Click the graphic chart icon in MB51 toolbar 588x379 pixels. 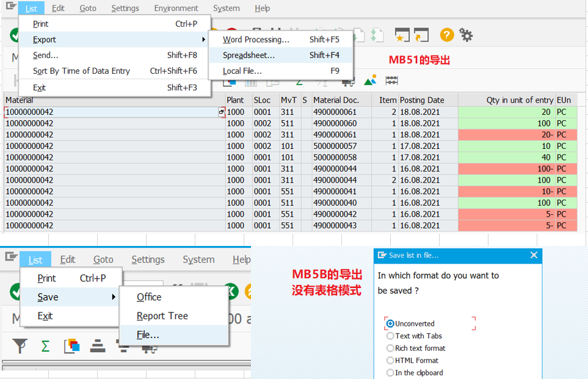[x=370, y=80]
